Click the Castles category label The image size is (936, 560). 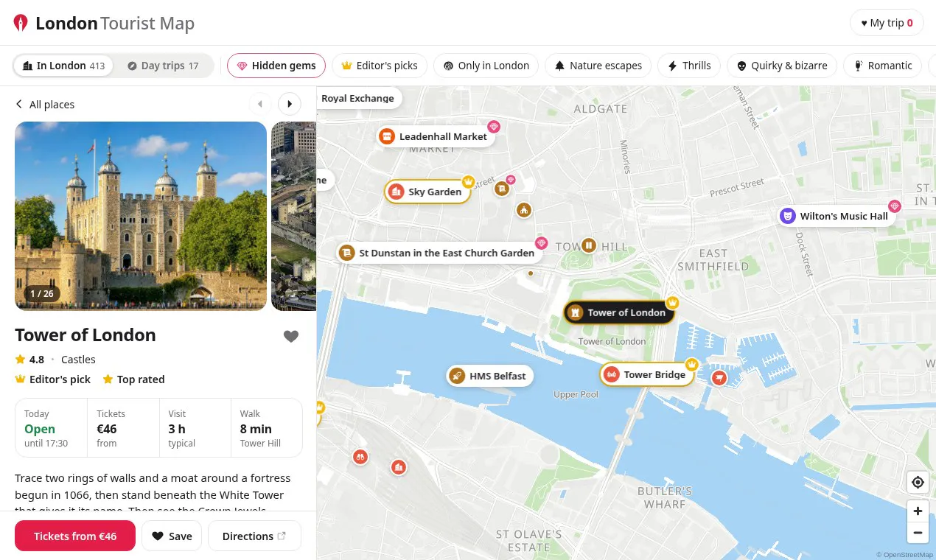[x=78, y=360]
